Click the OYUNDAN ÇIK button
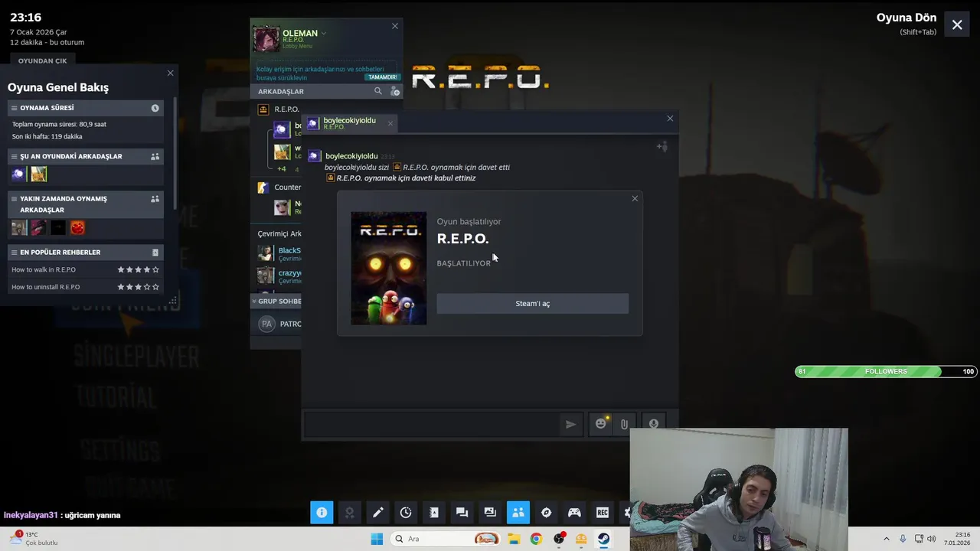The image size is (980, 551). [43, 60]
